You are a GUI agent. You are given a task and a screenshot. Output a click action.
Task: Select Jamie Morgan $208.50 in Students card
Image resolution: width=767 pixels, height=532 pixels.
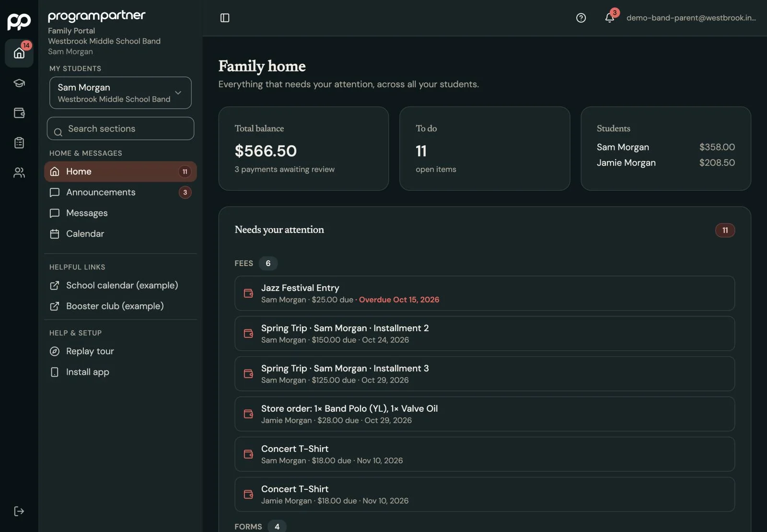coord(665,162)
